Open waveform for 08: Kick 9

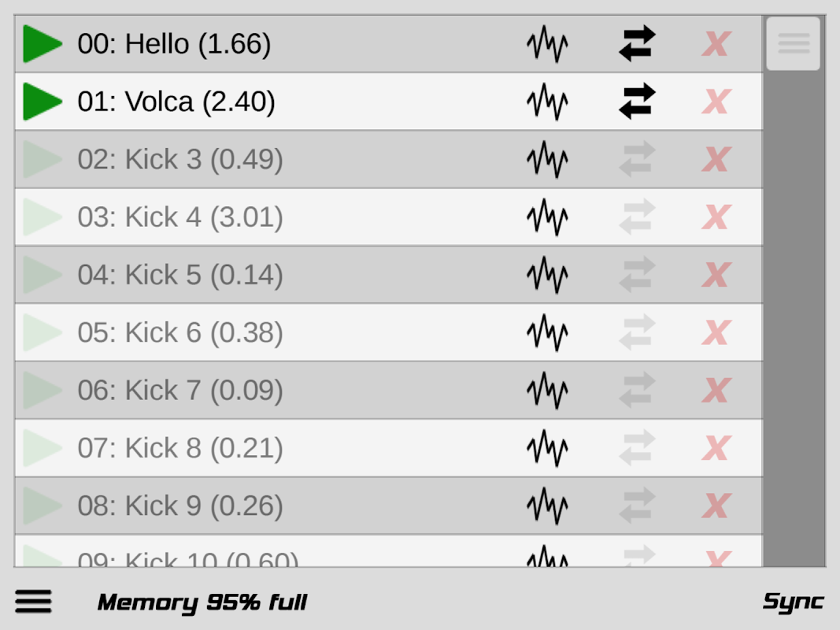pos(547,506)
